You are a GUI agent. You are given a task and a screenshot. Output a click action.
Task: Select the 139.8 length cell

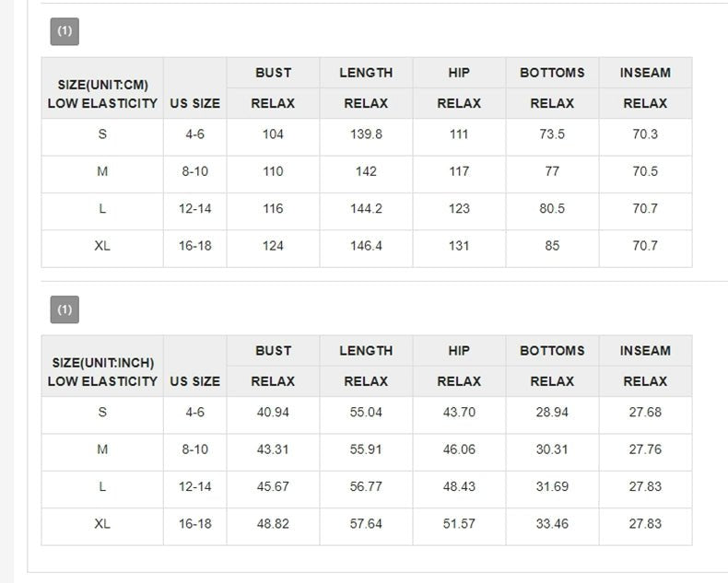366,134
